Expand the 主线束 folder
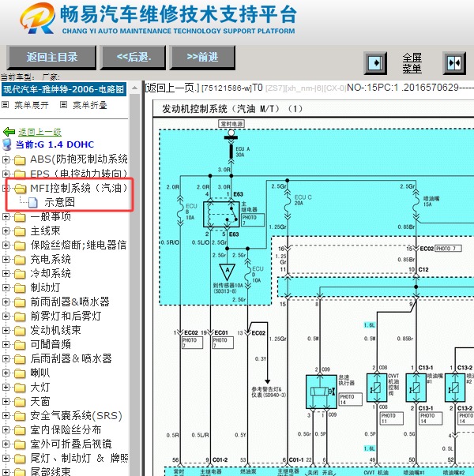Viewport: 474px width, 476px height. point(6,231)
